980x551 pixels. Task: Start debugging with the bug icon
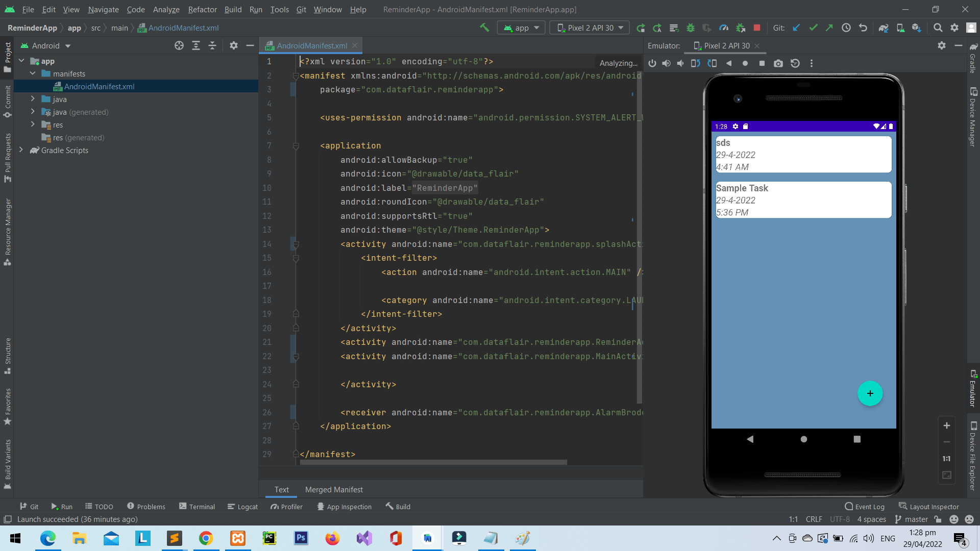691,28
